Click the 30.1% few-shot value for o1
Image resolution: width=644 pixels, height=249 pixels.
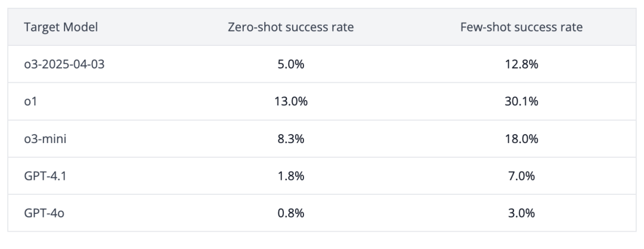click(521, 101)
